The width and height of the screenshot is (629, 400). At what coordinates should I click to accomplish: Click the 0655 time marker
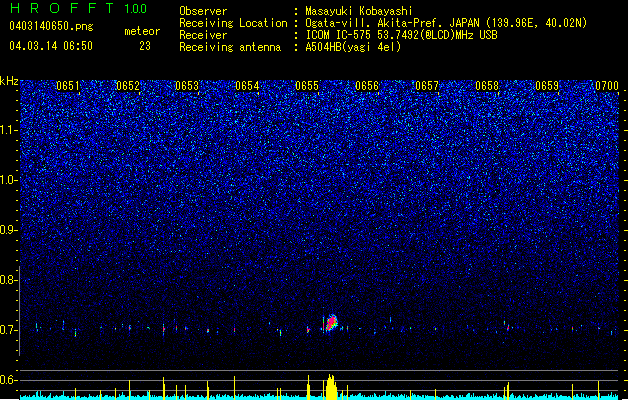[x=307, y=86]
